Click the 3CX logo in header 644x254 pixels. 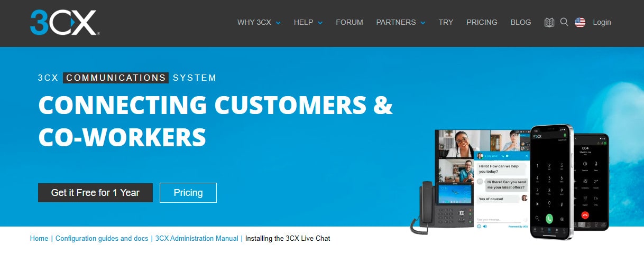pyautogui.click(x=64, y=22)
